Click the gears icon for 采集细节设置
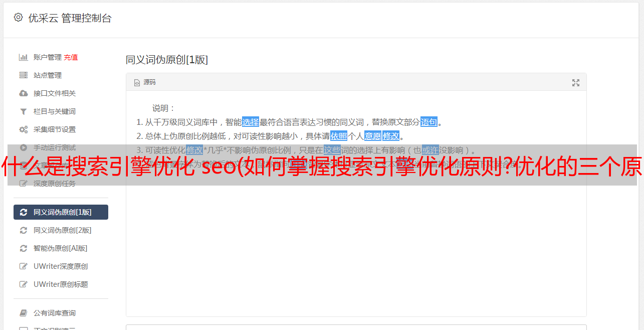Screen dimensions: 644x330 pos(23,129)
